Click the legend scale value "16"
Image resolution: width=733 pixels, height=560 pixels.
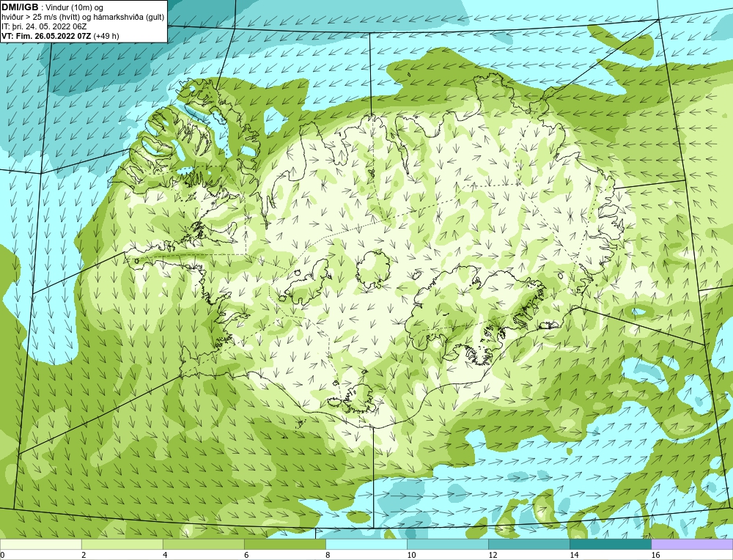click(655, 555)
